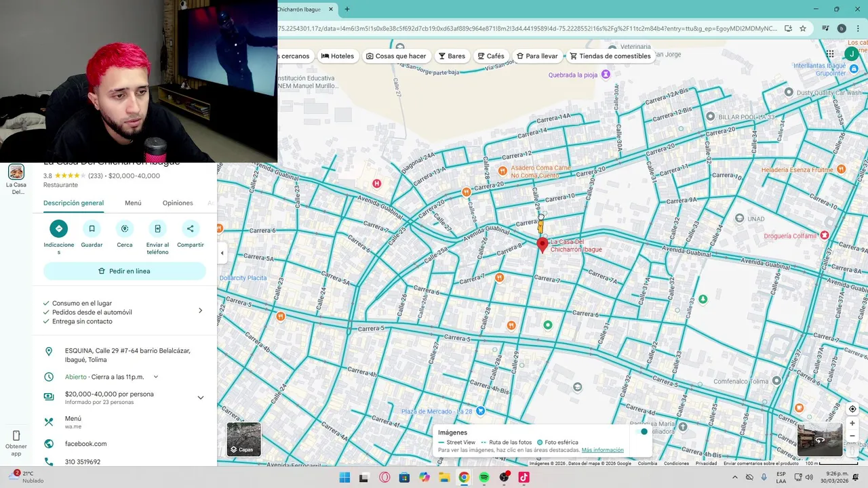Image resolution: width=868 pixels, height=488 pixels.
Task: Filter map by Bares
Action: (452, 56)
